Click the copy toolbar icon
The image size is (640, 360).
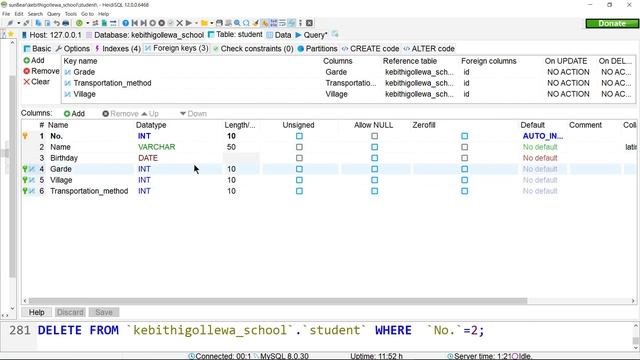click(38, 23)
